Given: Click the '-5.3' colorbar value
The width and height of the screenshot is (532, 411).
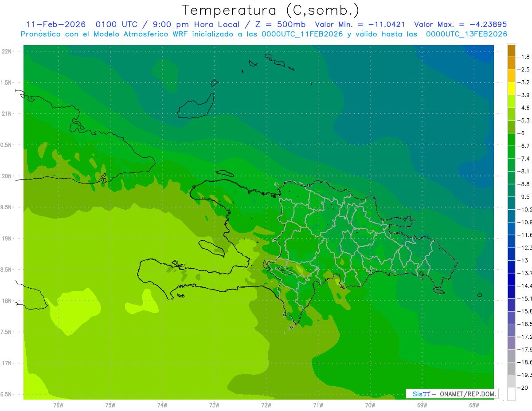Looking at the screenshot, I should [x=524, y=120].
